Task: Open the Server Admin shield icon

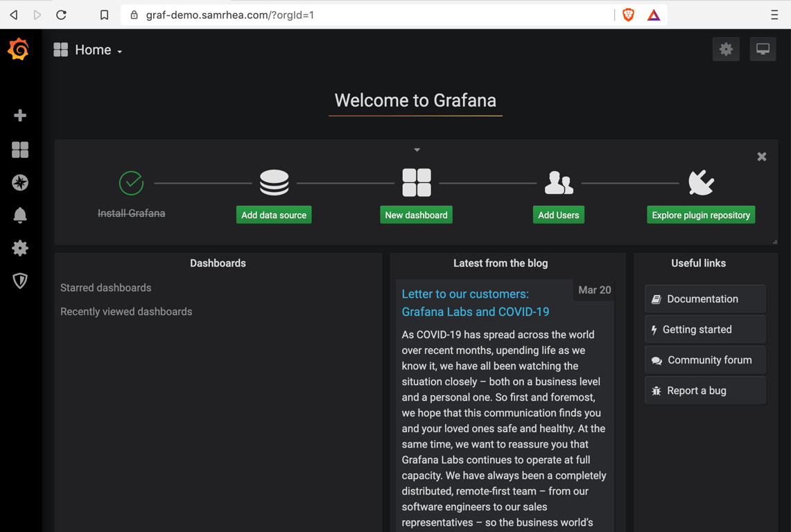Action: pos(20,281)
